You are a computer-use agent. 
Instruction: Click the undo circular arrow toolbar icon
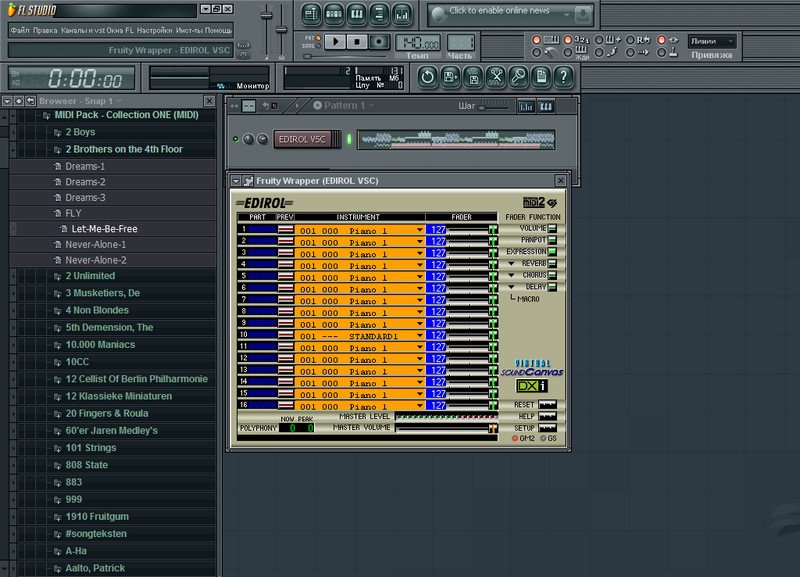[x=427, y=76]
